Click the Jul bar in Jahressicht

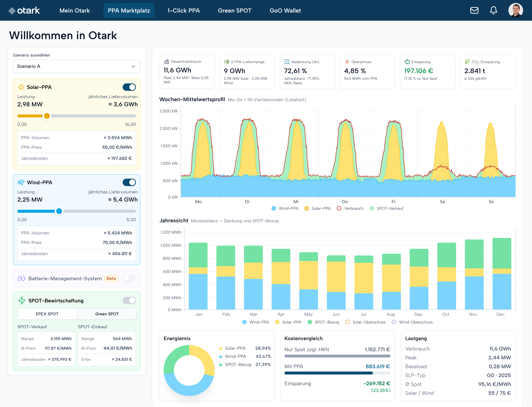(x=364, y=283)
